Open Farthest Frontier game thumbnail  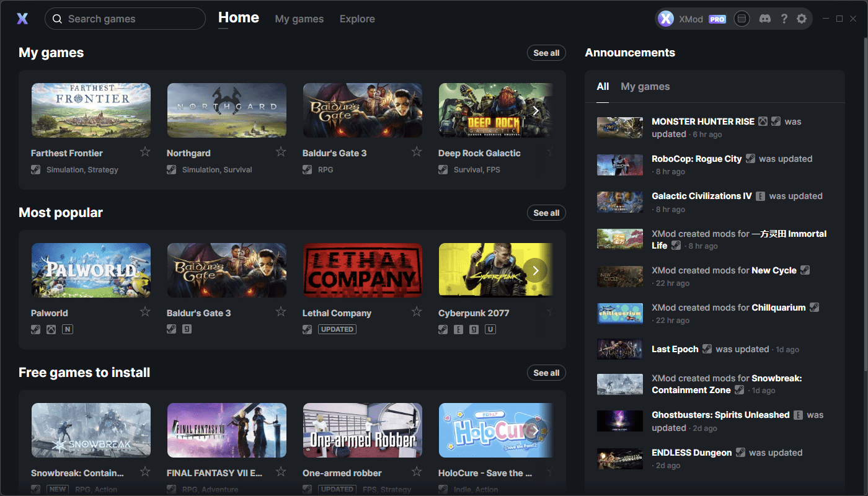click(91, 110)
